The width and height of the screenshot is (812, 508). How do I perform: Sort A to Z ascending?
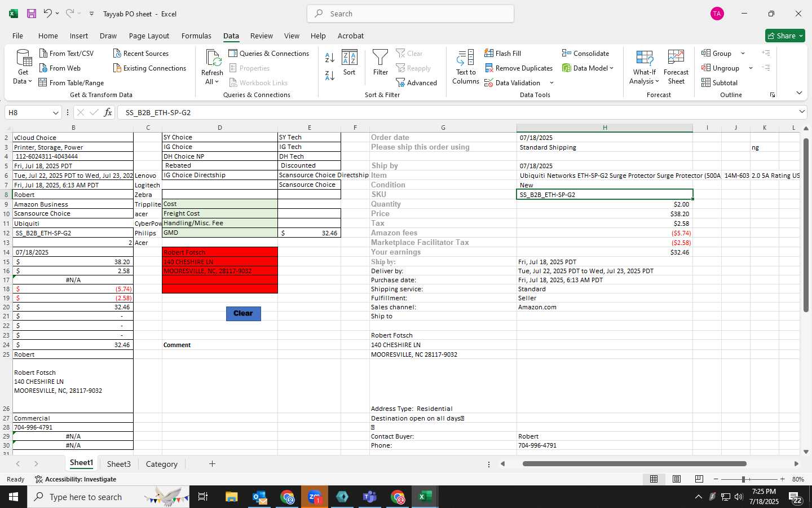(330, 57)
